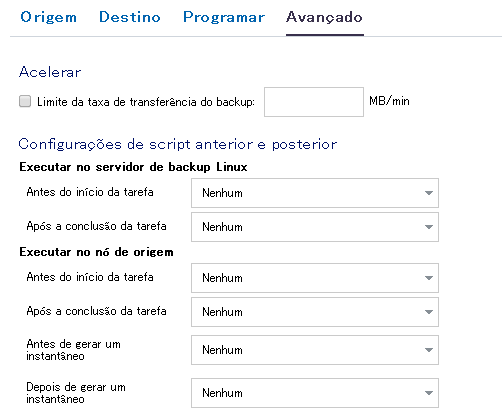Expand arrow of Linux server 'Antes do início' dropdown
The image size is (502, 420).
(429, 193)
